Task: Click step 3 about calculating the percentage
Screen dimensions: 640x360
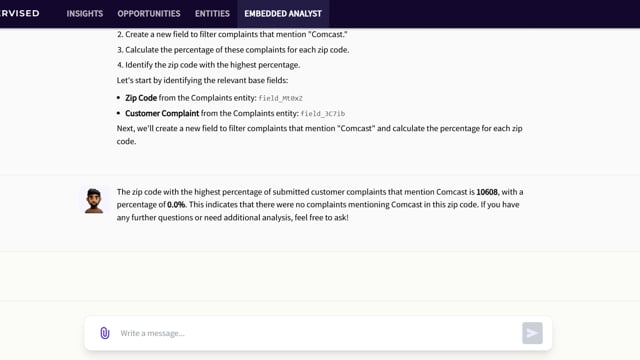Action: (233, 50)
